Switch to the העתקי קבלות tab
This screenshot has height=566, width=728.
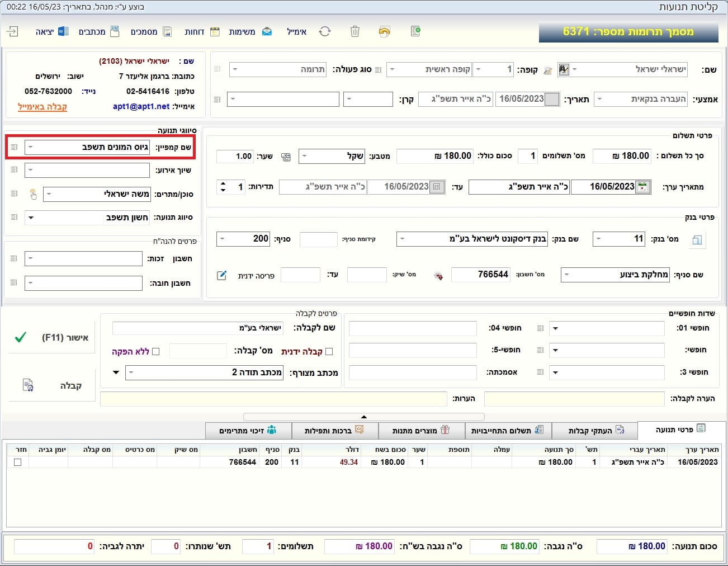coord(595,431)
